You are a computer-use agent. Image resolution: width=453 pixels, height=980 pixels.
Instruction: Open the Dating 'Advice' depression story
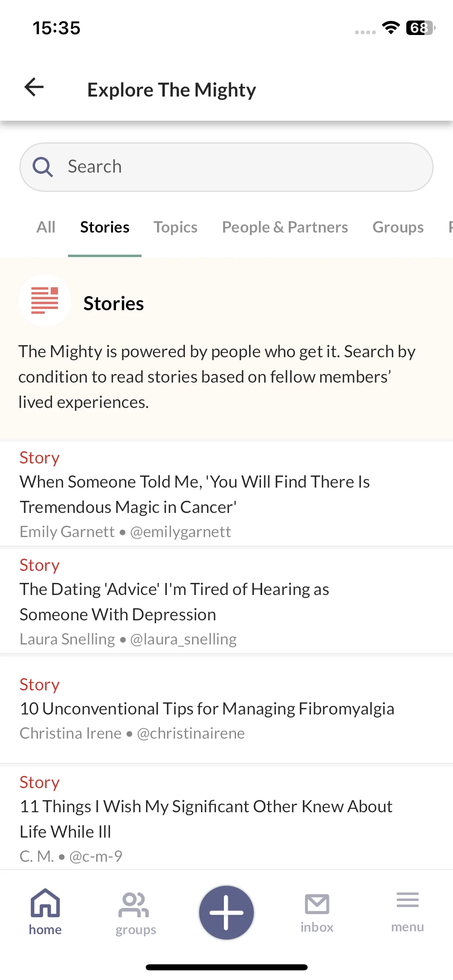(x=226, y=601)
